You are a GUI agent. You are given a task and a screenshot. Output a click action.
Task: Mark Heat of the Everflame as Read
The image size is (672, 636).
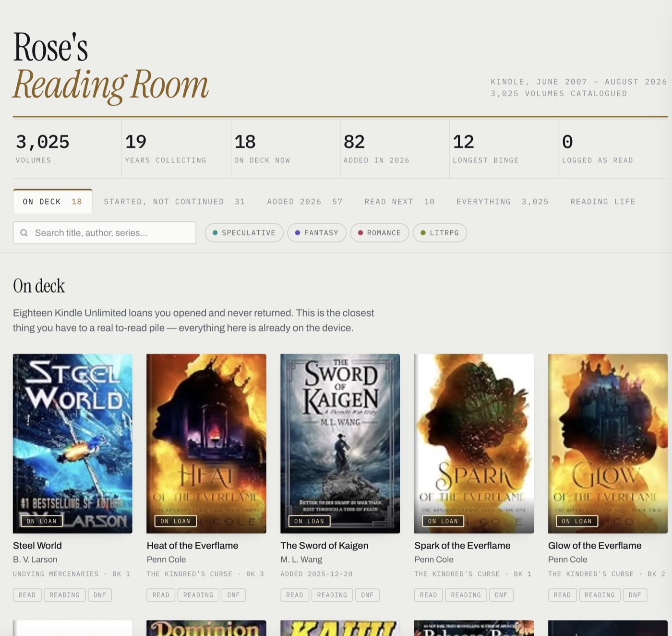161,595
